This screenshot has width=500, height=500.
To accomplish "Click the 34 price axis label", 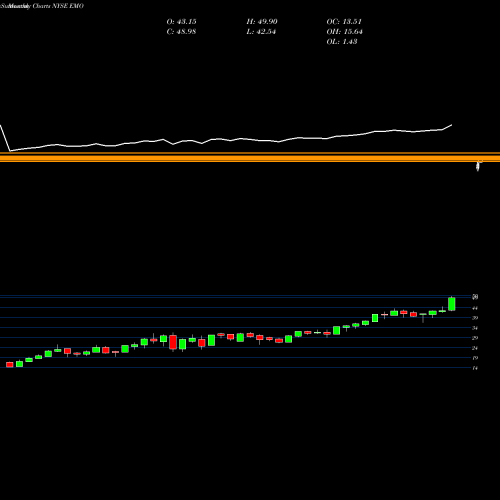I will pyautogui.click(x=475, y=328).
